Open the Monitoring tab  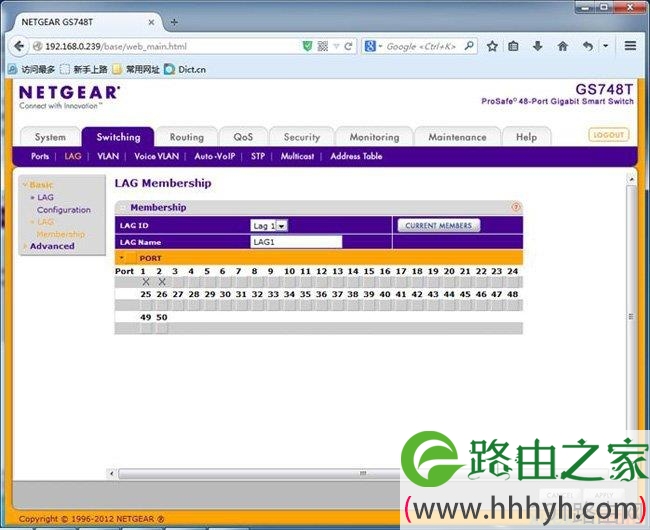click(x=374, y=137)
